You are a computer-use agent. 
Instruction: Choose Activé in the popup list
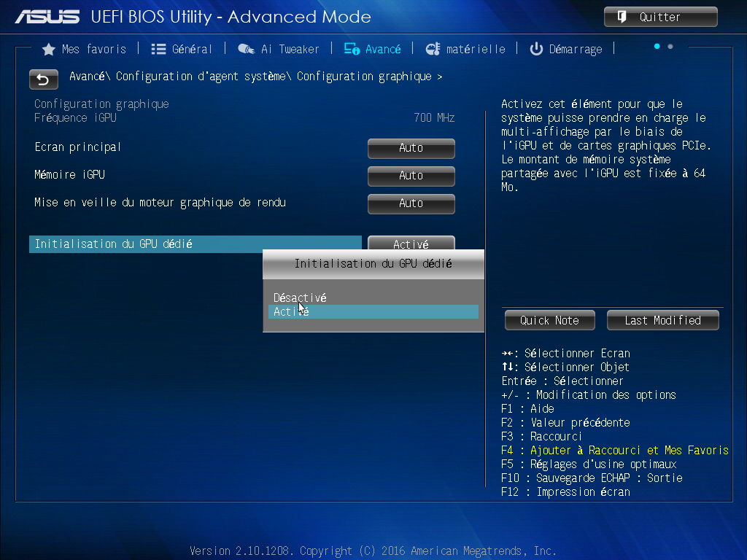[x=373, y=312]
